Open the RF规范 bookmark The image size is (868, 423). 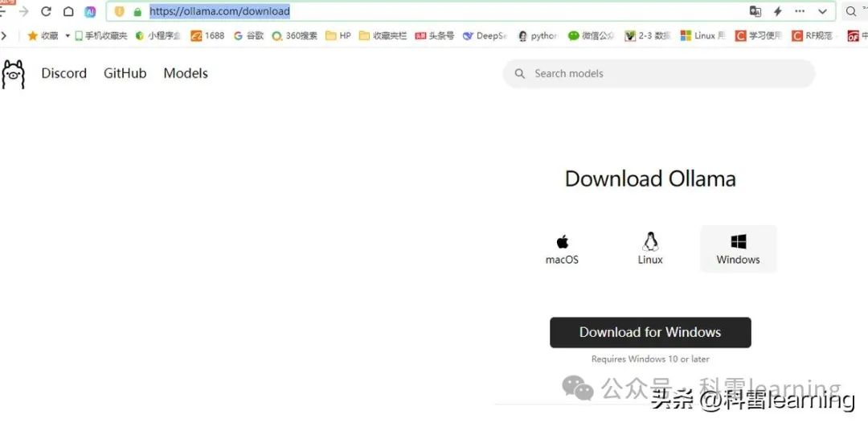tap(813, 35)
